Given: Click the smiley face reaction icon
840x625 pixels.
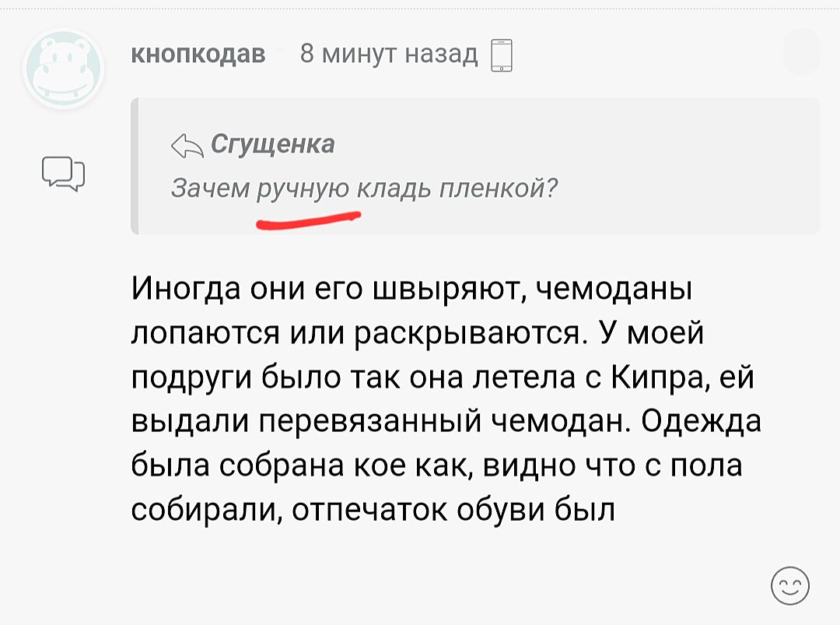Looking at the screenshot, I should [x=789, y=585].
